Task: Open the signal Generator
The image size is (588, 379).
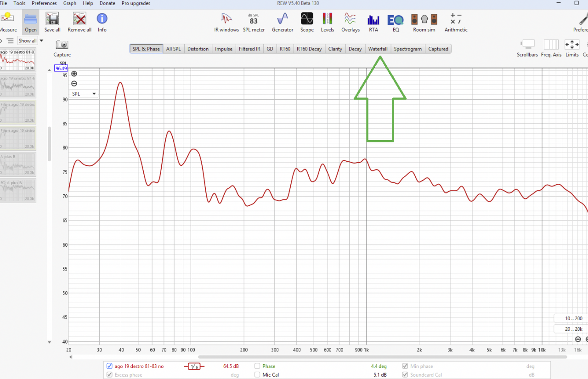Action: tap(282, 23)
